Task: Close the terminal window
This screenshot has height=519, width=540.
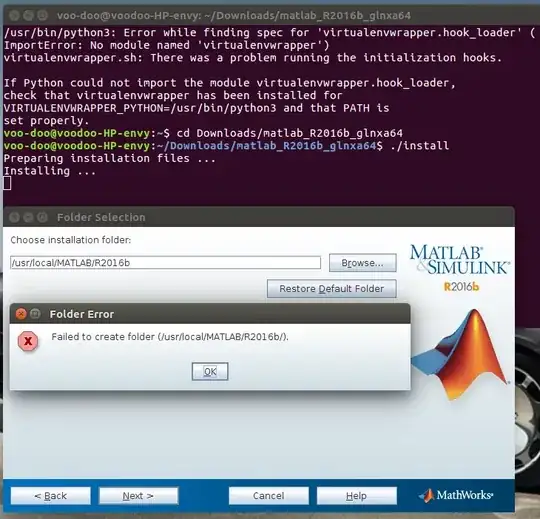Action: 14,15
